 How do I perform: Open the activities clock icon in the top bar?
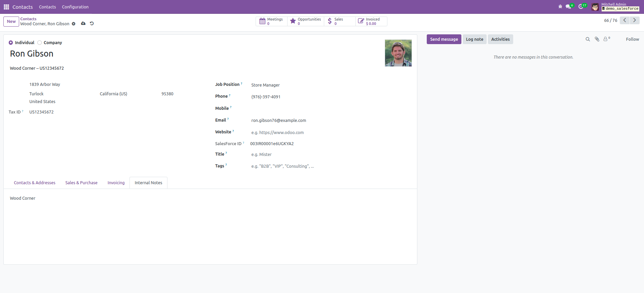click(x=581, y=7)
